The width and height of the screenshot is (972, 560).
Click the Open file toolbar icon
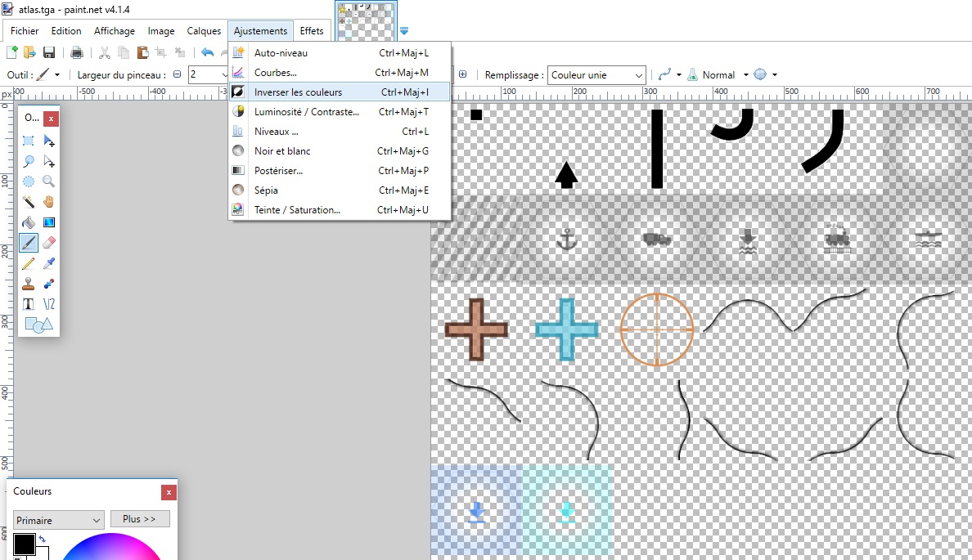29,52
